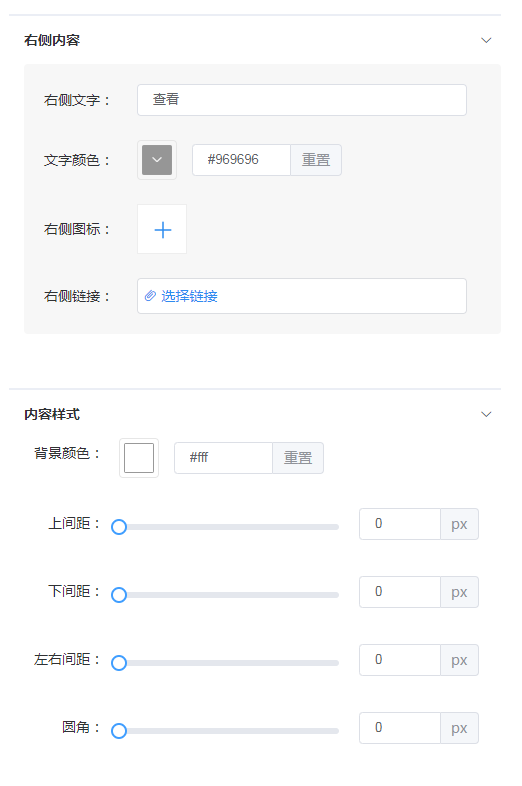This screenshot has height=786, width=522.
Task: Click the 选择链接 link
Action: (189, 296)
